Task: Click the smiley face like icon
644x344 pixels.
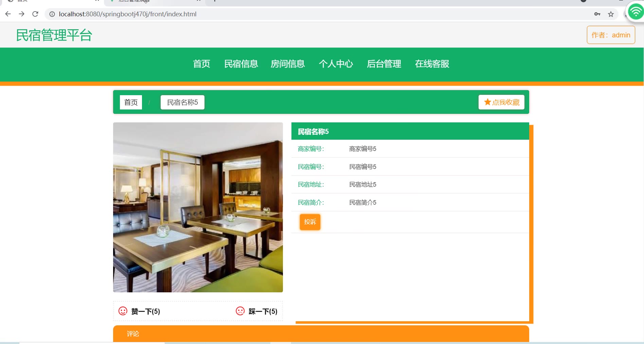Action: tap(123, 311)
